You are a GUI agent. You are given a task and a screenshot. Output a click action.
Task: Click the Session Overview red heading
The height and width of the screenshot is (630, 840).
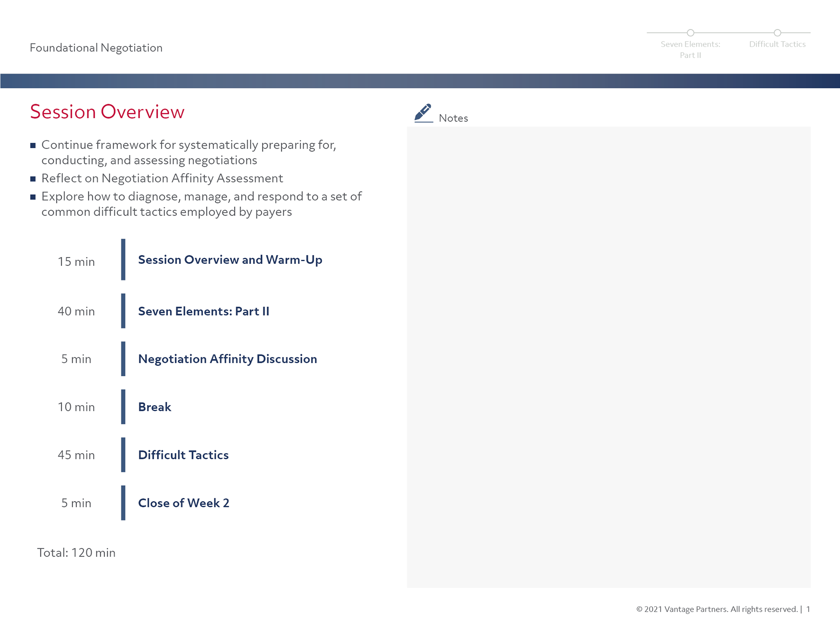pos(107,112)
